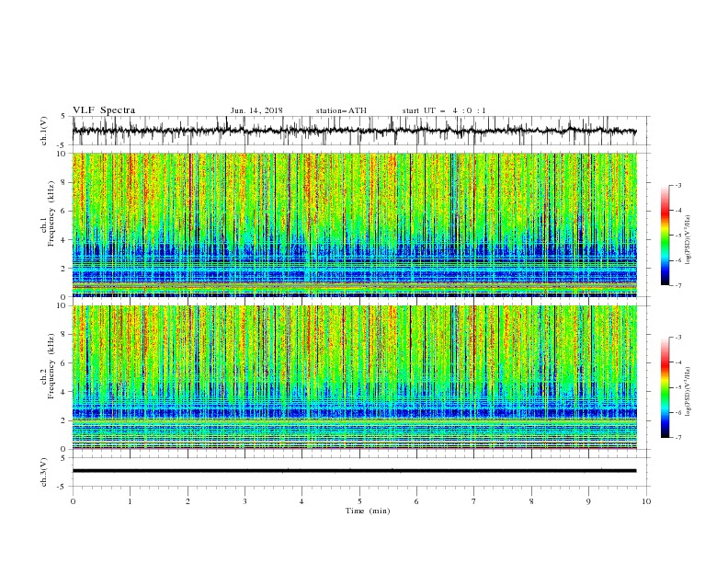Click time axis tick label "5"

pos(359,501)
